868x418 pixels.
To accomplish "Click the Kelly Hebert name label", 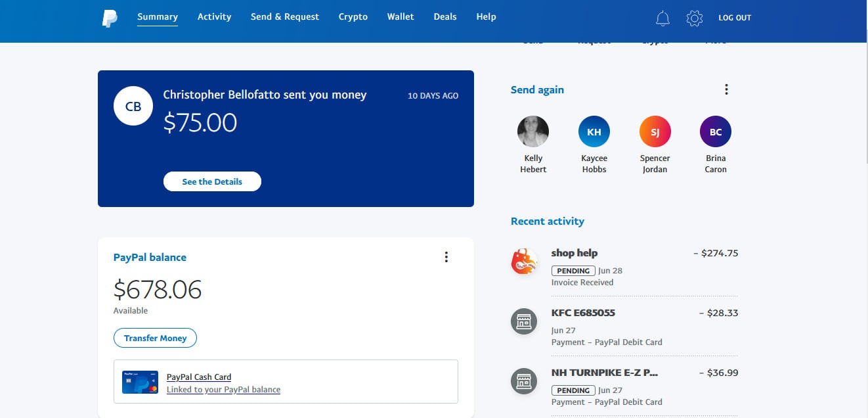I will click(533, 164).
